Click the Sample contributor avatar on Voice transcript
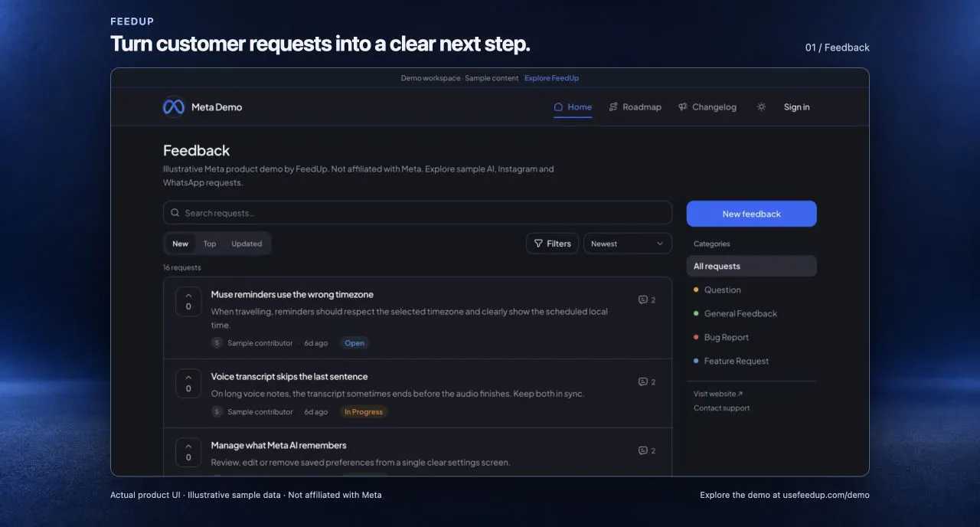The height and width of the screenshot is (527, 980). tap(217, 412)
